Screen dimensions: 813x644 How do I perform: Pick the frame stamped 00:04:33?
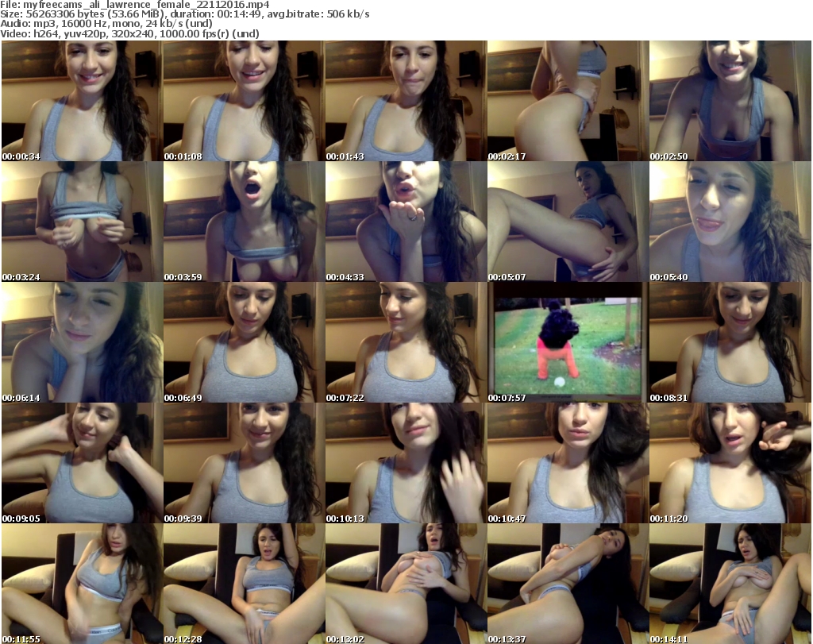[406, 222]
